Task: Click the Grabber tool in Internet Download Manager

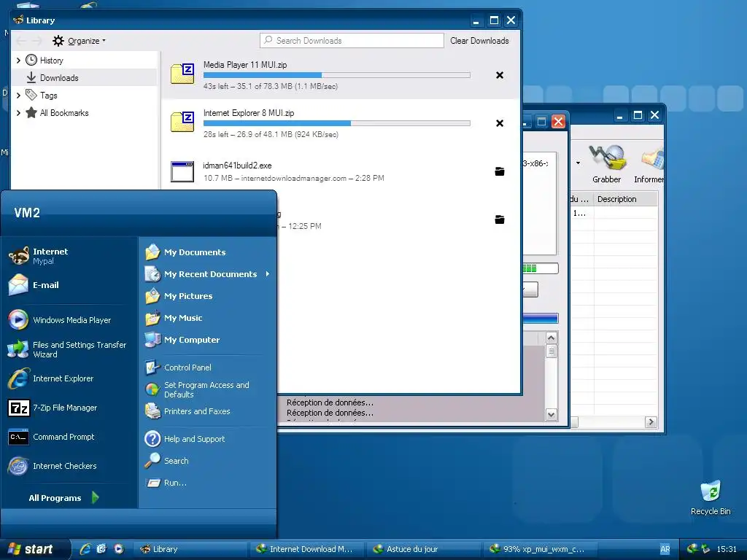Action: 606,164
